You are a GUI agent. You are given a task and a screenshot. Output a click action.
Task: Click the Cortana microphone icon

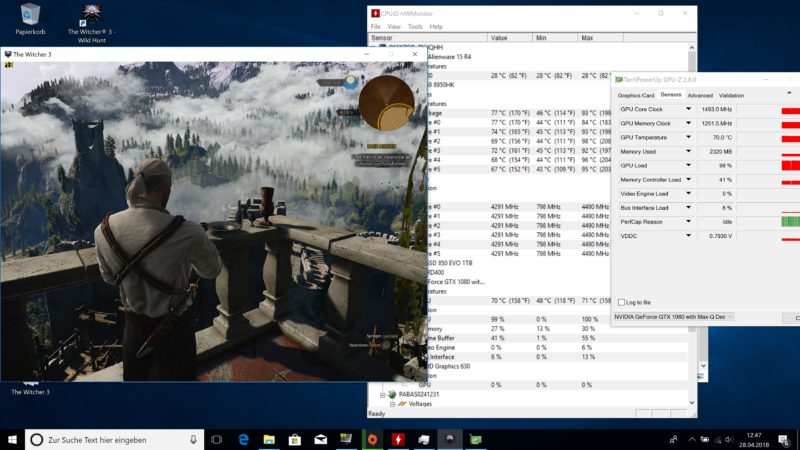193,439
